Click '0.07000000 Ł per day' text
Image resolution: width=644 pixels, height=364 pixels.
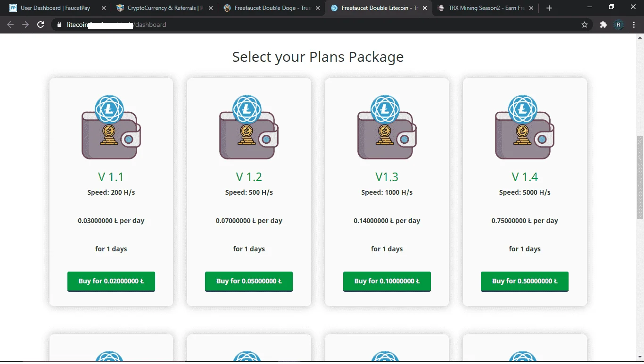pyautogui.click(x=249, y=221)
